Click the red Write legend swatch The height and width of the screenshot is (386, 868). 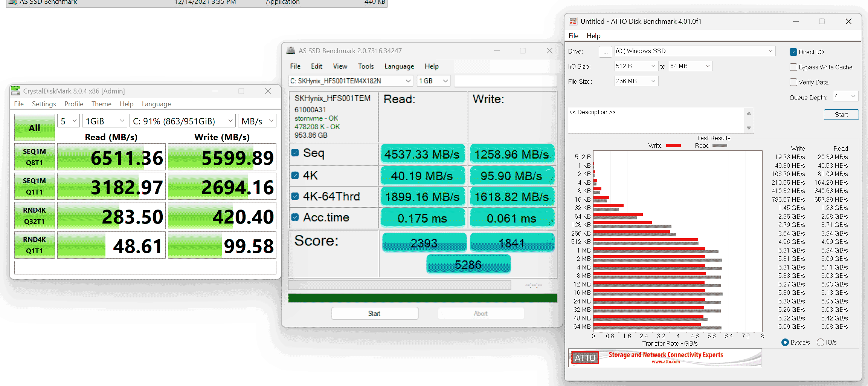coord(673,146)
